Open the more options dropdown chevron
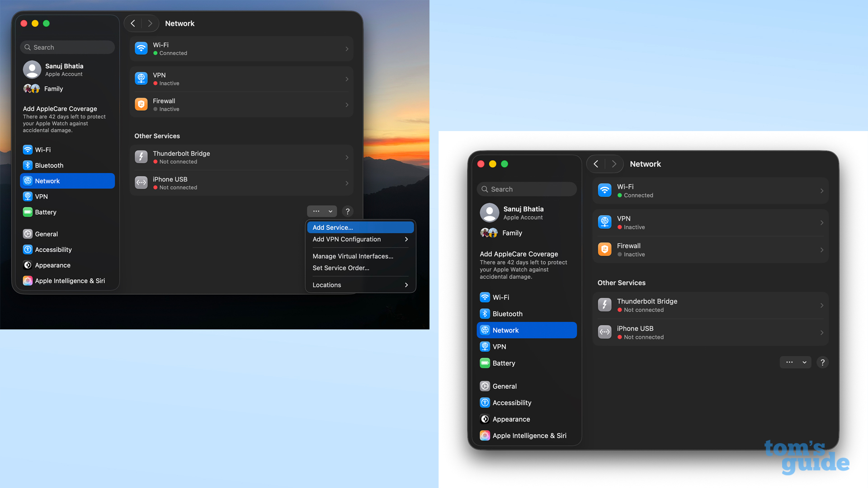This screenshot has width=868, height=488. 330,211
